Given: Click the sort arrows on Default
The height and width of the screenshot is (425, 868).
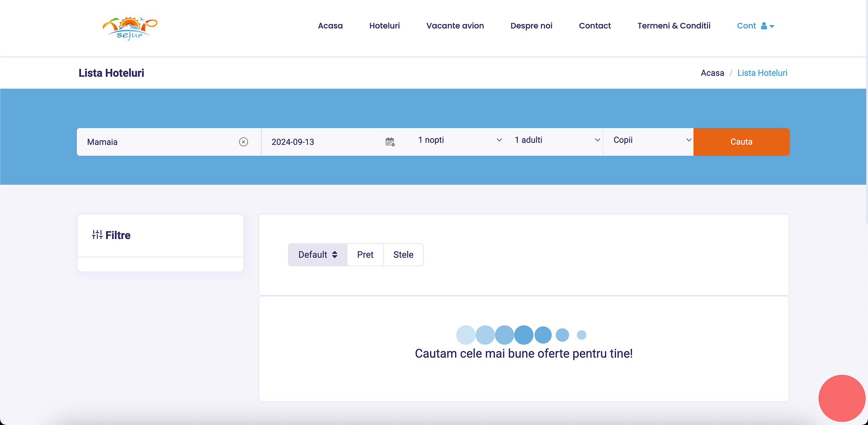Looking at the screenshot, I should 335,254.
